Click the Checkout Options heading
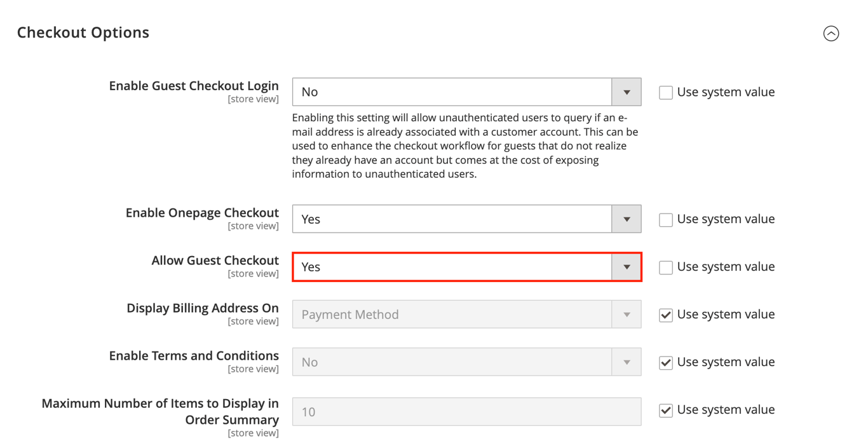 coord(83,32)
